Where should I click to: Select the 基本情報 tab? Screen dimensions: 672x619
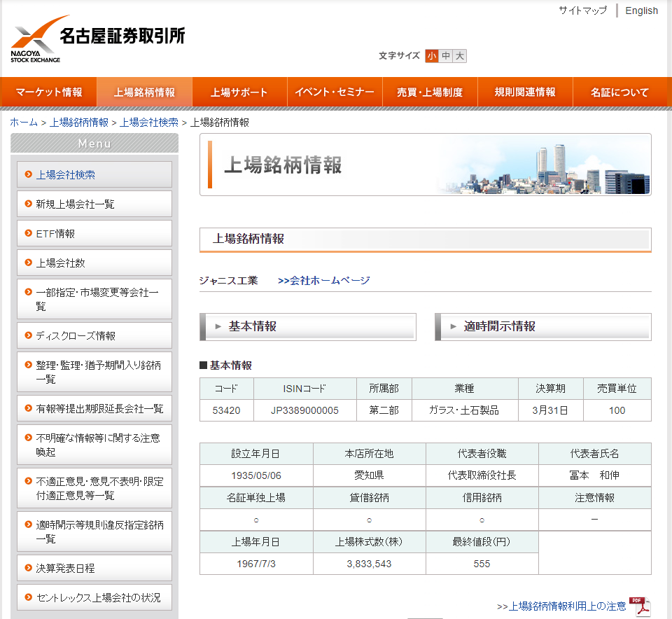tap(308, 326)
